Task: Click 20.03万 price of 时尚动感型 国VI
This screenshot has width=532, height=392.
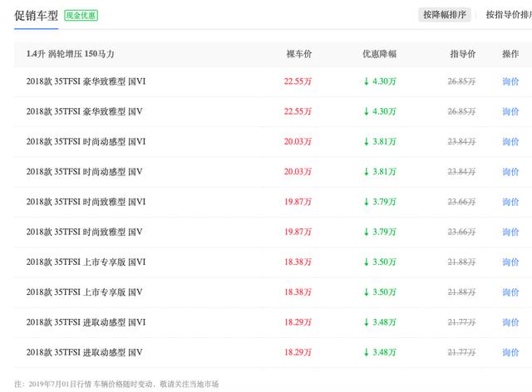Action: (298, 142)
